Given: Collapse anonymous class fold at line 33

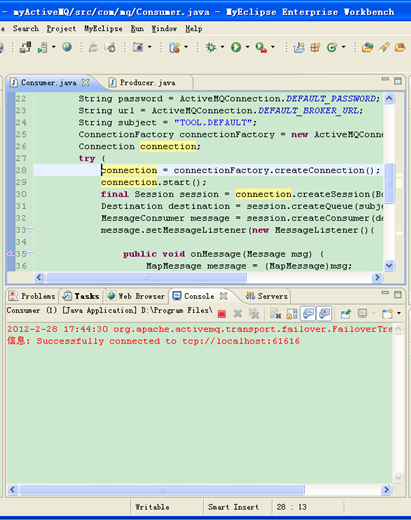Looking at the screenshot, I should [30, 229].
